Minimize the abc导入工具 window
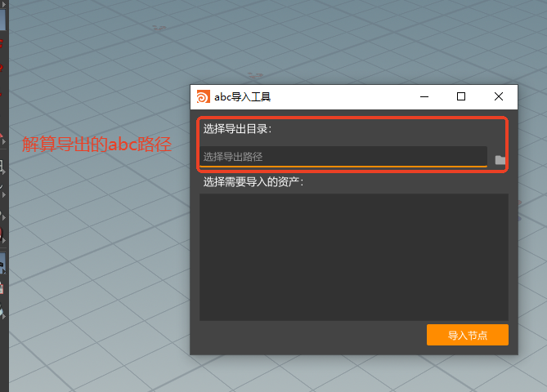This screenshot has width=547, height=392. pyautogui.click(x=424, y=96)
